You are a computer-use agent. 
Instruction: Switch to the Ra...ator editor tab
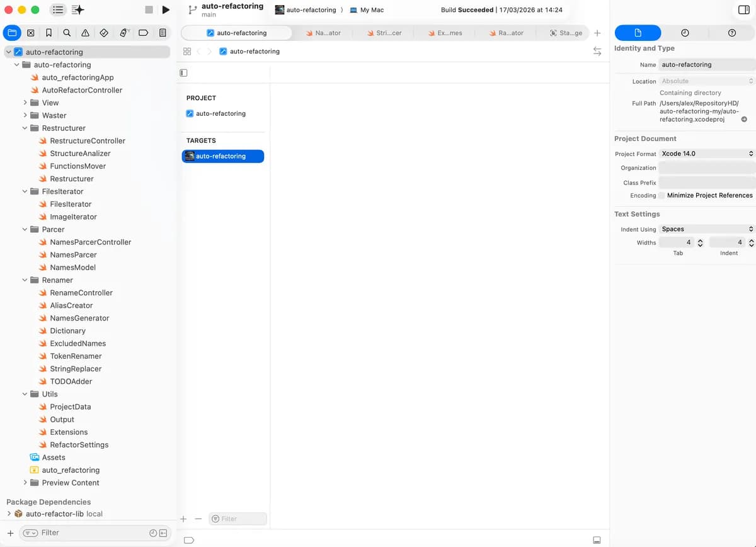pos(506,33)
